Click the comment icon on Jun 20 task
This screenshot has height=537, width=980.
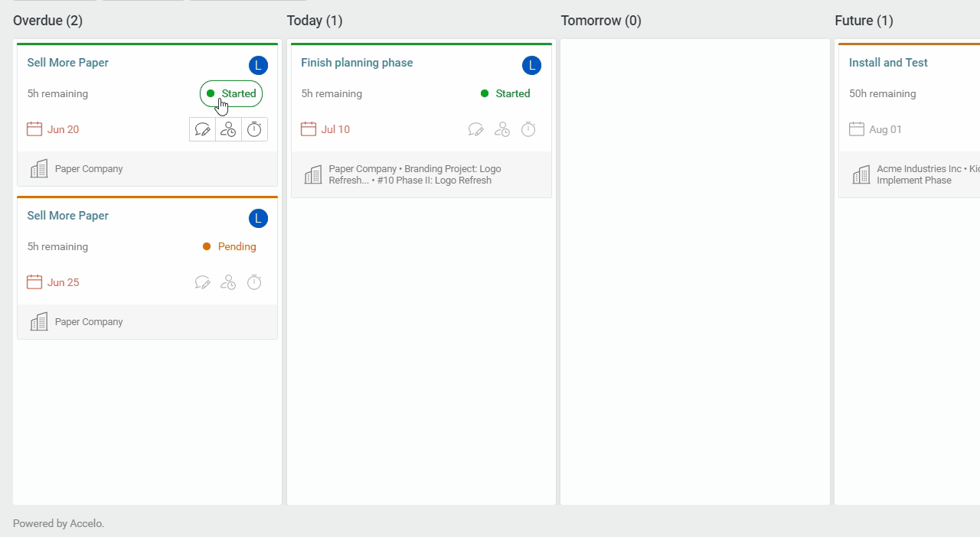tap(203, 130)
